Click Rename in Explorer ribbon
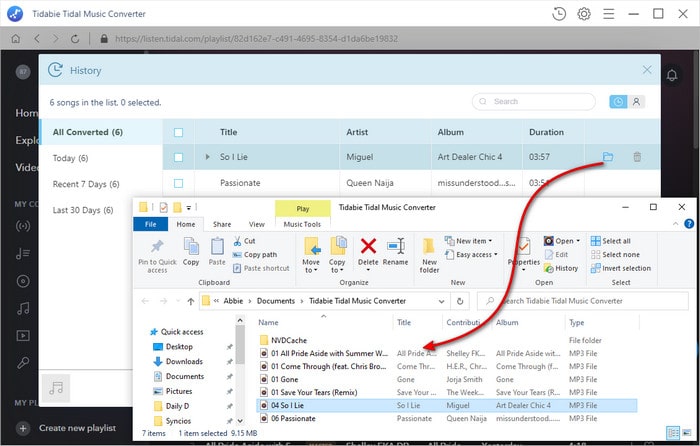This screenshot has height=446, width=700. (396, 251)
